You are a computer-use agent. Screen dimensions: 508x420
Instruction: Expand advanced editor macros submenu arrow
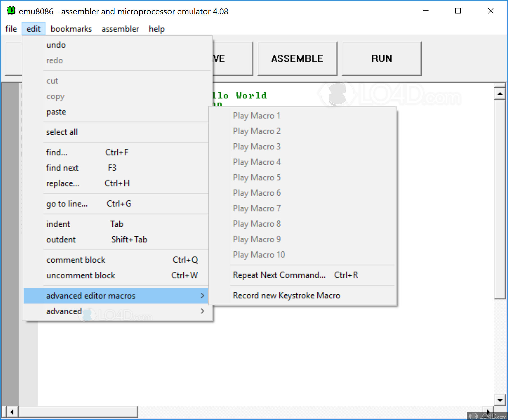(202, 296)
